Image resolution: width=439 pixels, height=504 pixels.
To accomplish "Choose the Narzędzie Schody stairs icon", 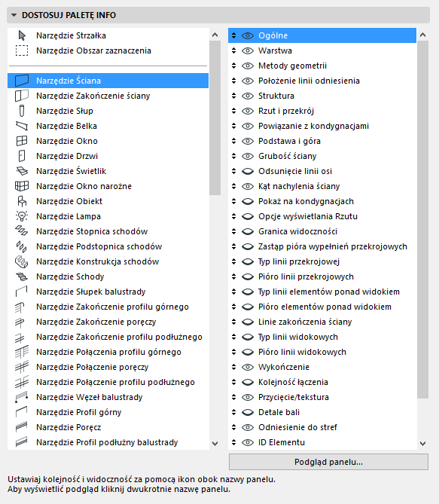I will (x=22, y=276).
